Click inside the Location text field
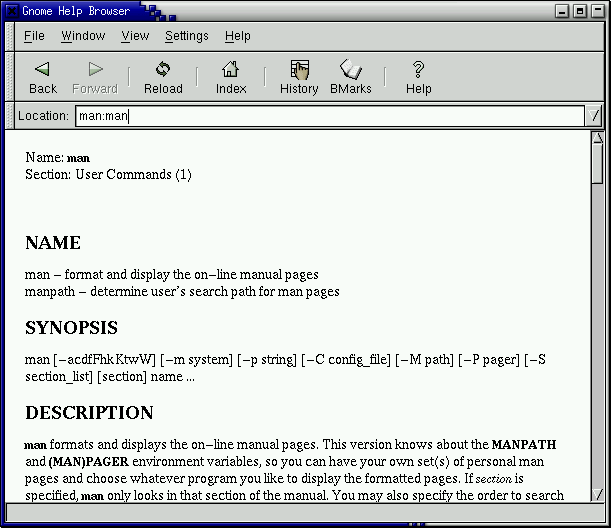611x528 pixels. [330, 116]
